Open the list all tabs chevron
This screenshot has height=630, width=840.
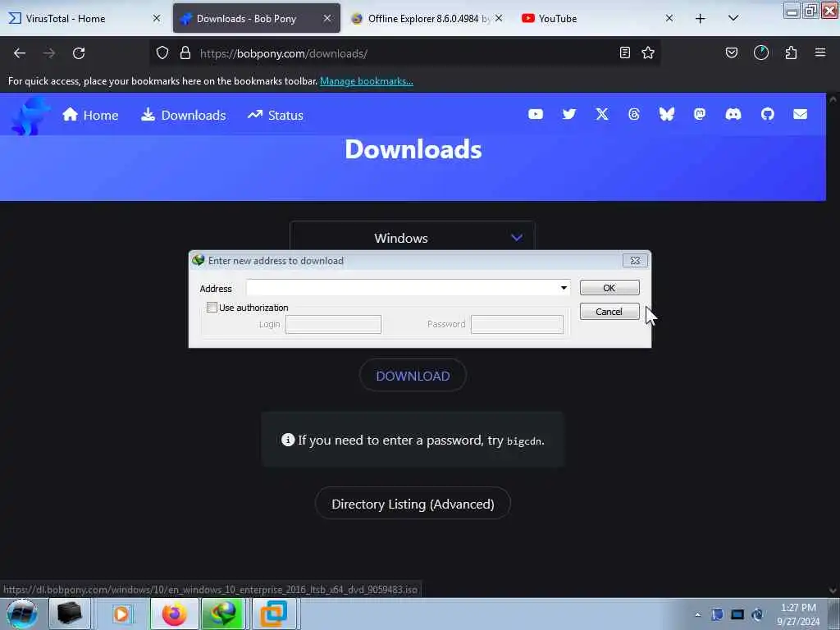(733, 18)
